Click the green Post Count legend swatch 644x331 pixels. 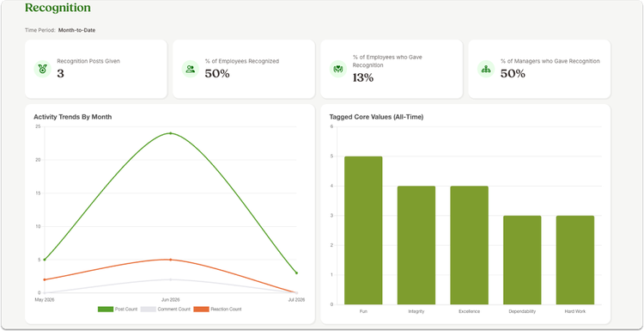click(x=106, y=310)
